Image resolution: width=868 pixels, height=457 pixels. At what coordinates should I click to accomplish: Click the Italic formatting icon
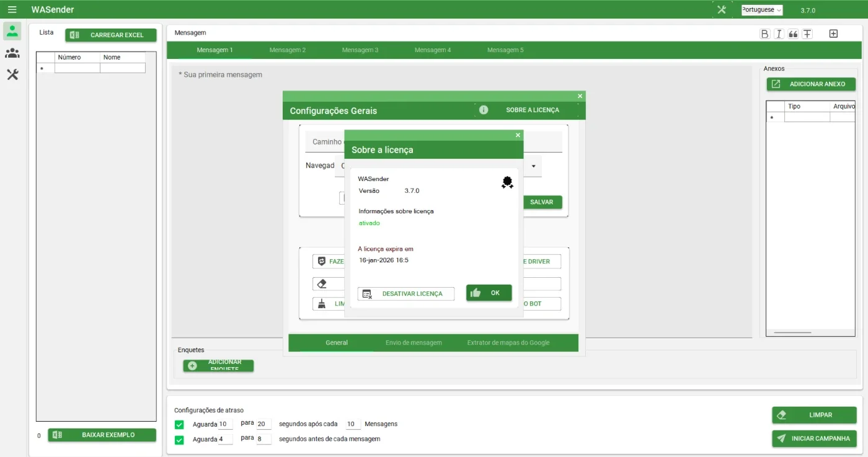pyautogui.click(x=779, y=33)
